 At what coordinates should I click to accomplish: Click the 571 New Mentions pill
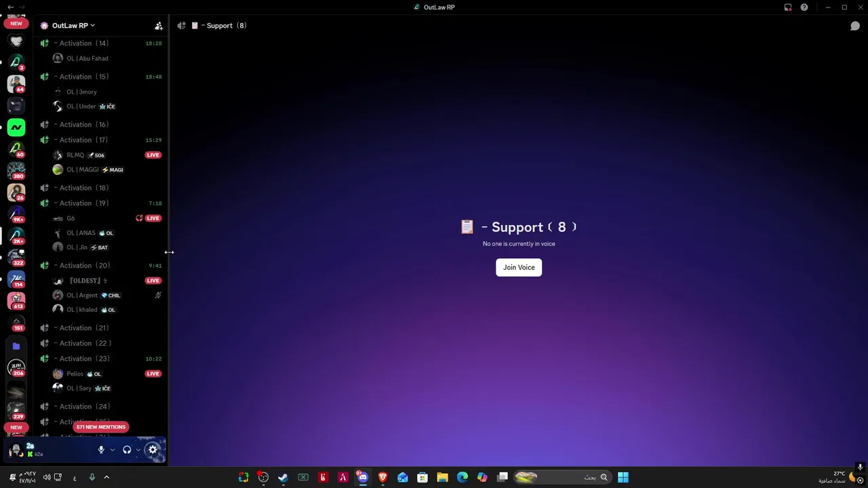pos(101,427)
